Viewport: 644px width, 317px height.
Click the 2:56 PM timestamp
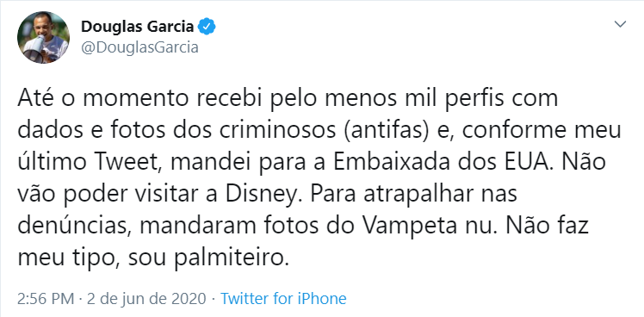coord(46,299)
